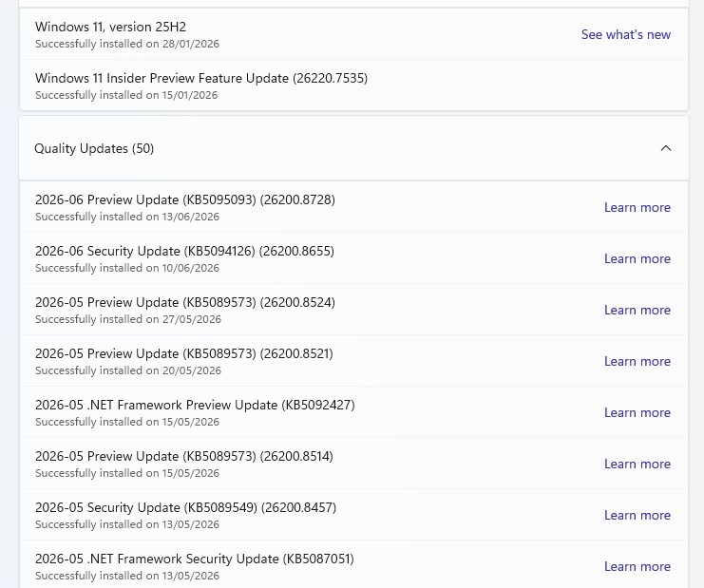This screenshot has width=704, height=588.
Task: Select 2026-05 Preview Update (26200.8521) title
Action: [x=184, y=353]
